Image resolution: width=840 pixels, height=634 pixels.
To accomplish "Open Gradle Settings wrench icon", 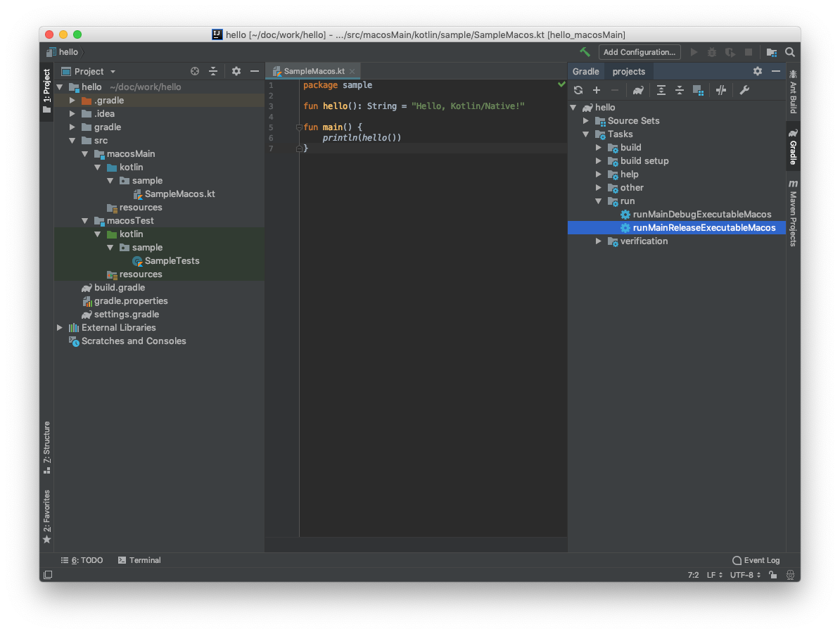I will (x=744, y=90).
